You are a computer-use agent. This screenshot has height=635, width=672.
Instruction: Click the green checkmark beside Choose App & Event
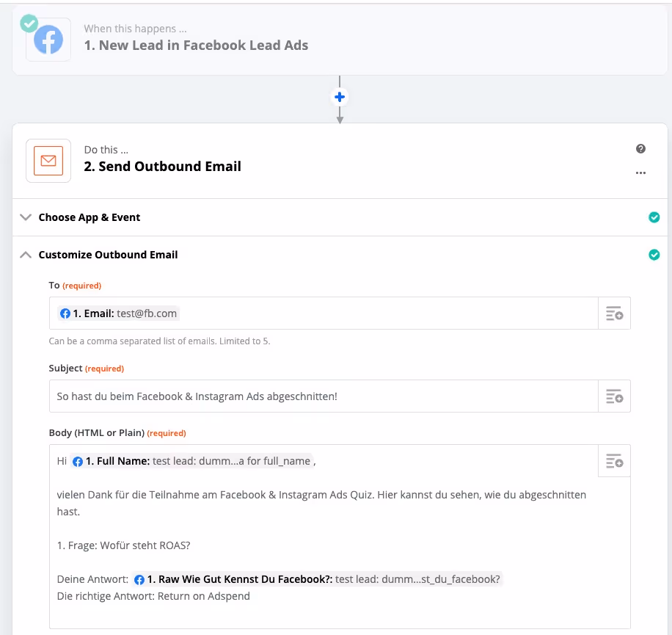[654, 217]
